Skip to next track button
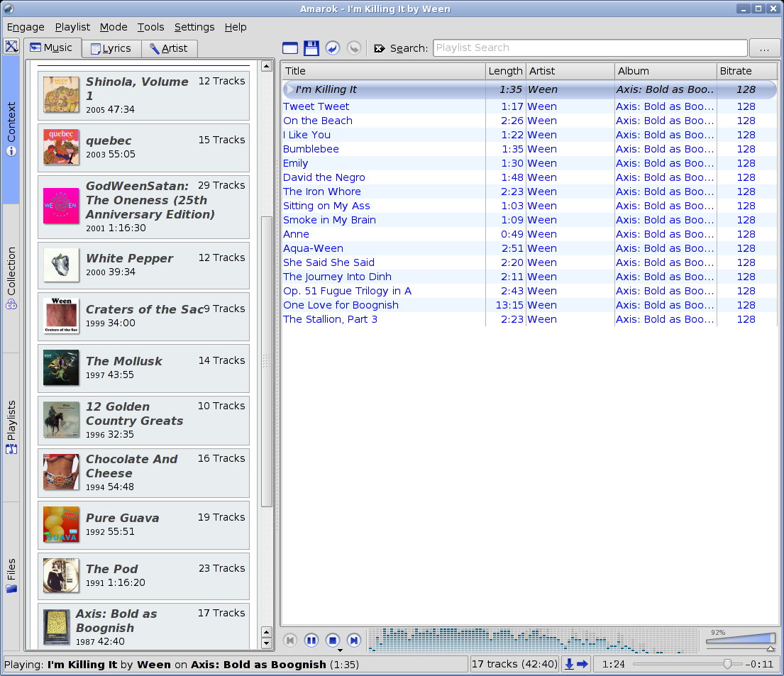 pyautogui.click(x=353, y=640)
